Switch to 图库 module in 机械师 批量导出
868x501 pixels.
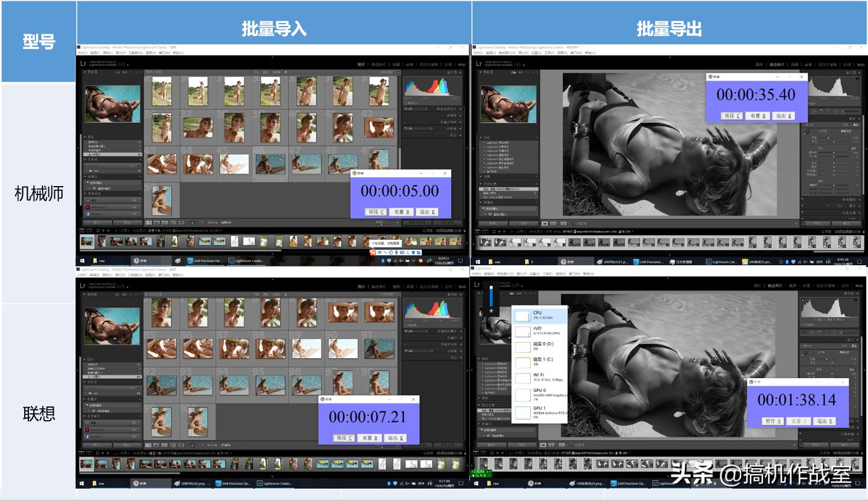point(758,64)
